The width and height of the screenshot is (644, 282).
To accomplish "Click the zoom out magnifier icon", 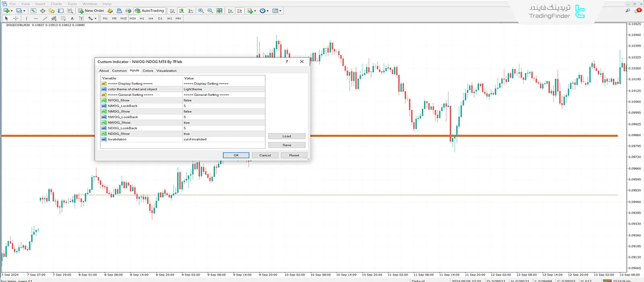I will (210, 11).
